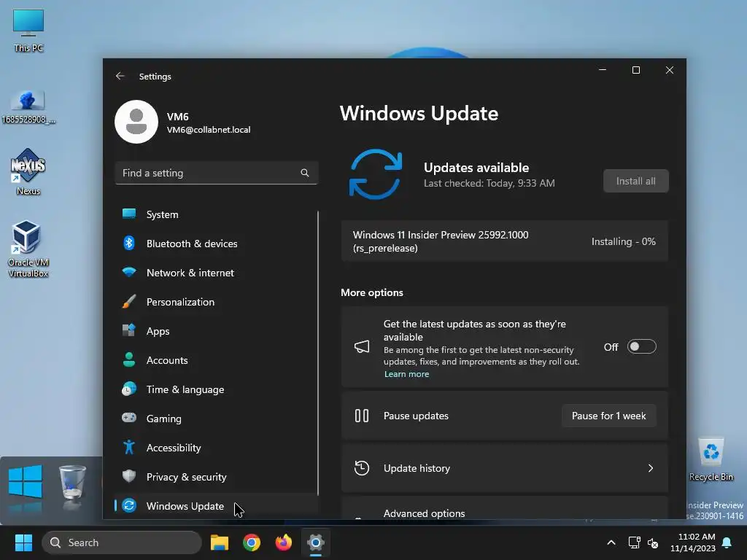Click the Privacy & security shield icon

[x=129, y=476]
